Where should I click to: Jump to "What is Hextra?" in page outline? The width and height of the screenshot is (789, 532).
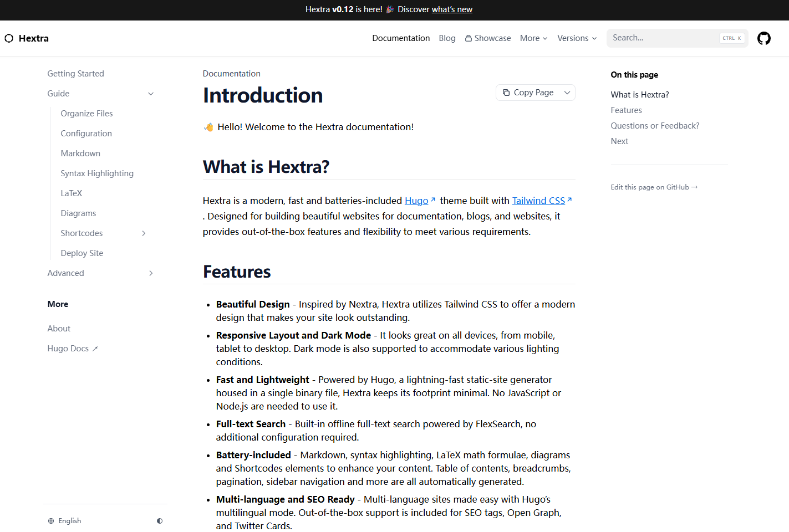click(640, 95)
